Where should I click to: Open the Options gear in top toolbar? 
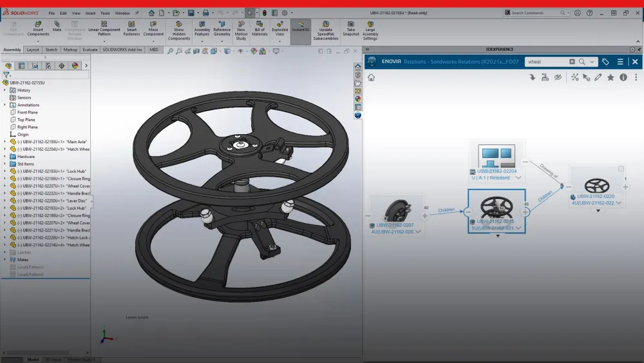[285, 13]
